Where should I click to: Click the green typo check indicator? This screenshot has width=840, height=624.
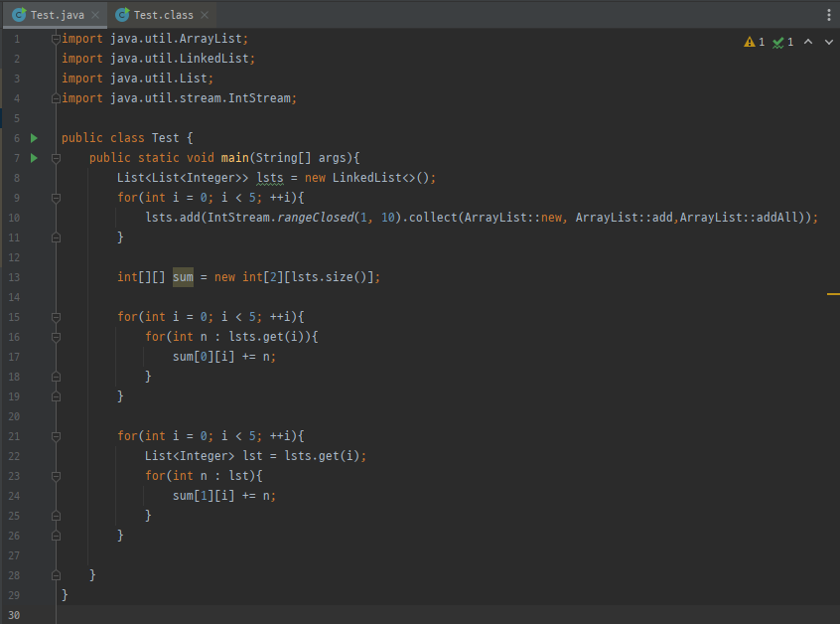tap(783, 42)
